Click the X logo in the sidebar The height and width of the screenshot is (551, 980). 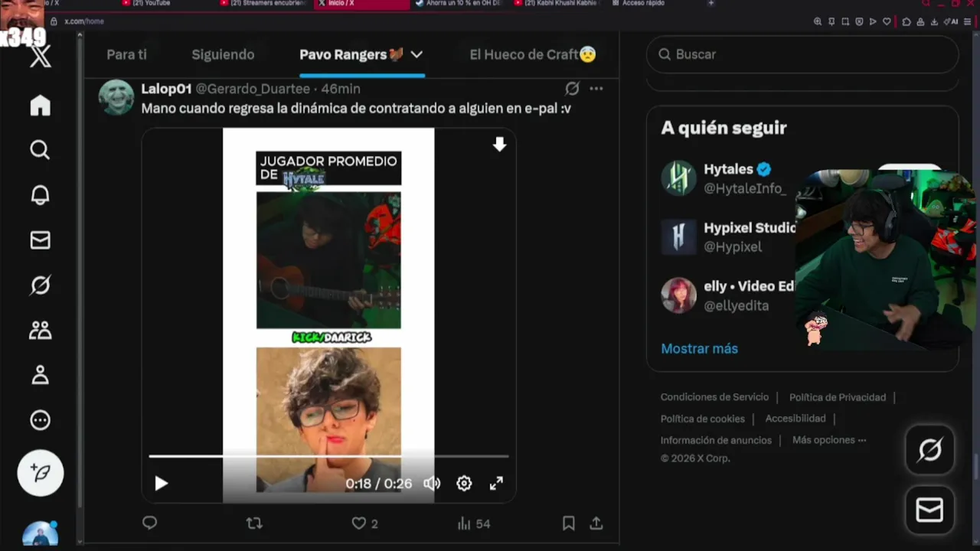point(41,56)
